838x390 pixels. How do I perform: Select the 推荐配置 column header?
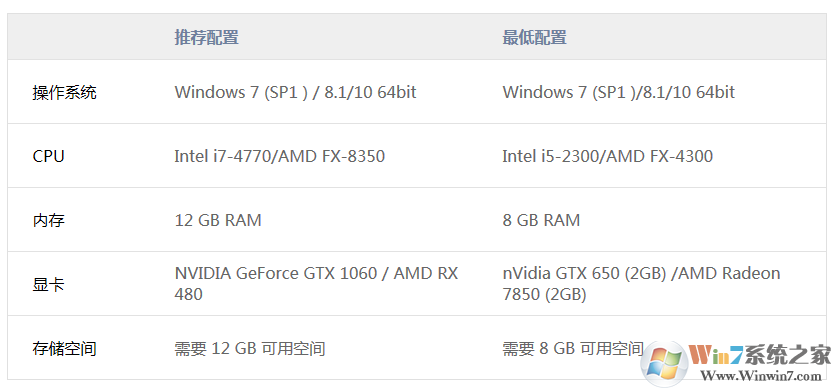[206, 37]
